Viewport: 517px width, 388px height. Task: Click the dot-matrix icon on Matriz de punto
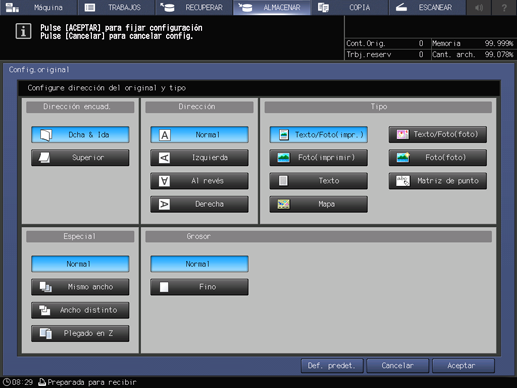(x=403, y=181)
